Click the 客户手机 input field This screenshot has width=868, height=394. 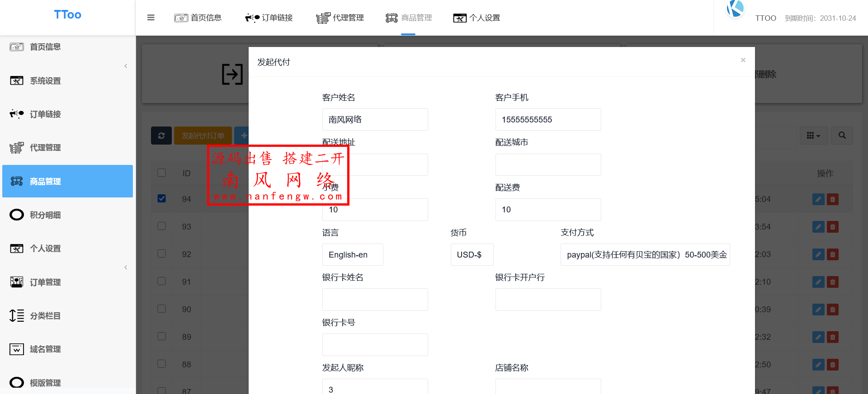pyautogui.click(x=548, y=120)
